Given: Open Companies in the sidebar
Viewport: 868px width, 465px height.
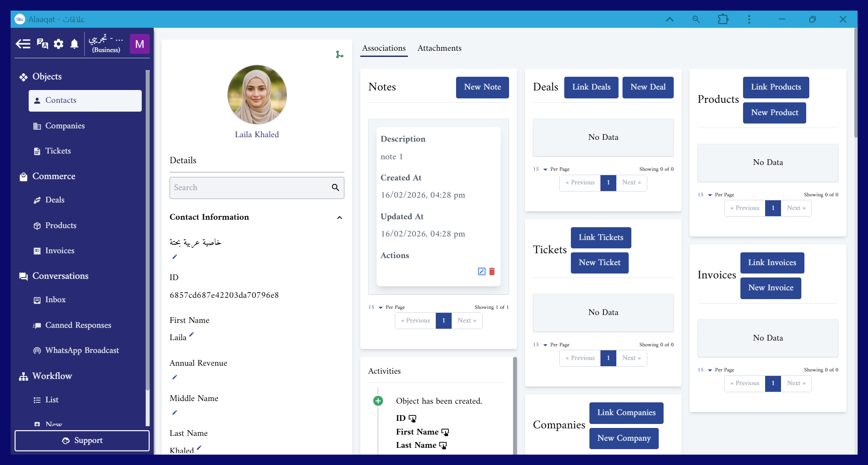Looking at the screenshot, I should [x=65, y=126].
